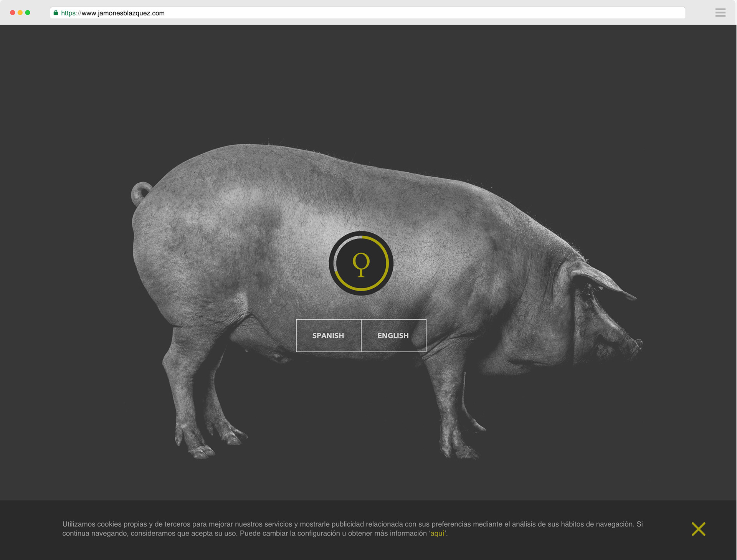Click the circular Blázquez logo emblem
Viewport: 737px width, 560px height.
361,263
